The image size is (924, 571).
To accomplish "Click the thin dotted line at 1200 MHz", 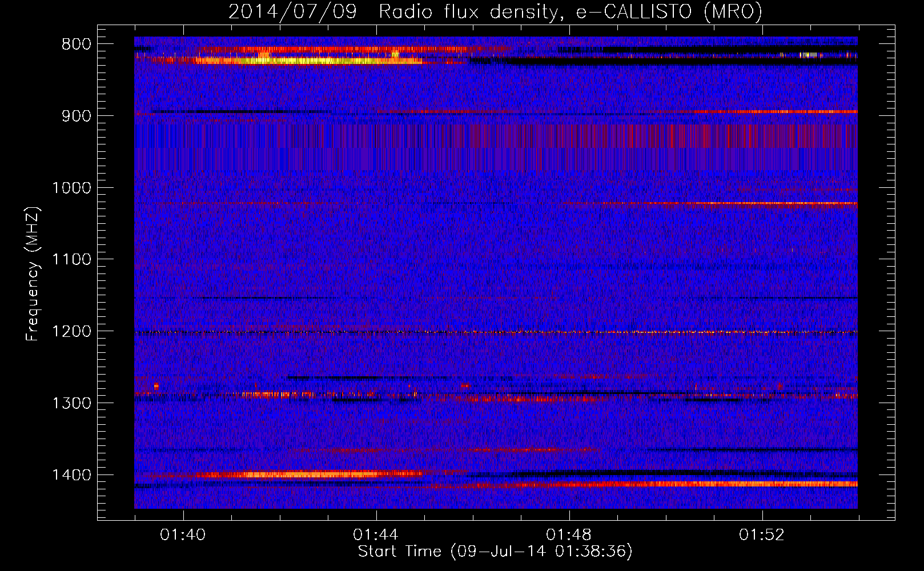I will (496, 332).
